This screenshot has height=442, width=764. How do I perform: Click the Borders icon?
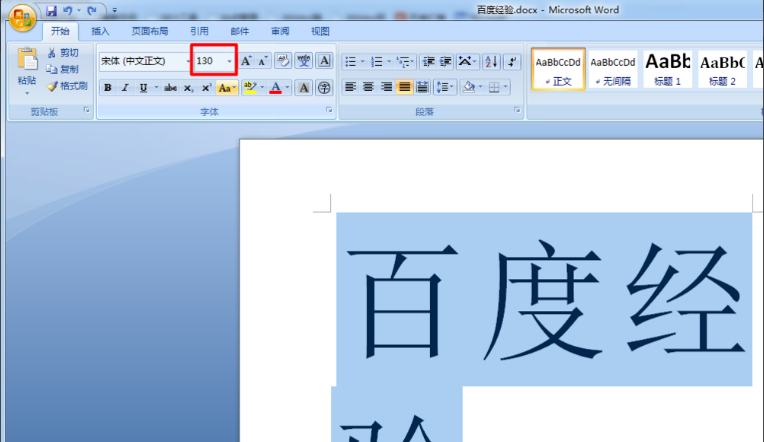pyautogui.click(x=494, y=87)
